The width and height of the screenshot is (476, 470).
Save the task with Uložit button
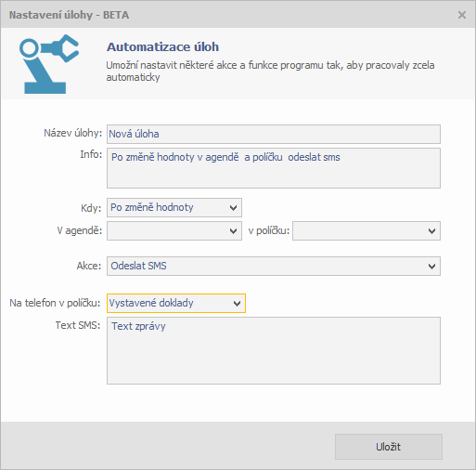point(389,447)
